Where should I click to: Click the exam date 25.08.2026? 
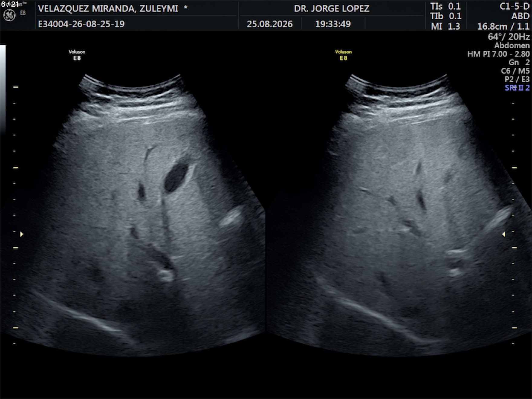pyautogui.click(x=270, y=24)
